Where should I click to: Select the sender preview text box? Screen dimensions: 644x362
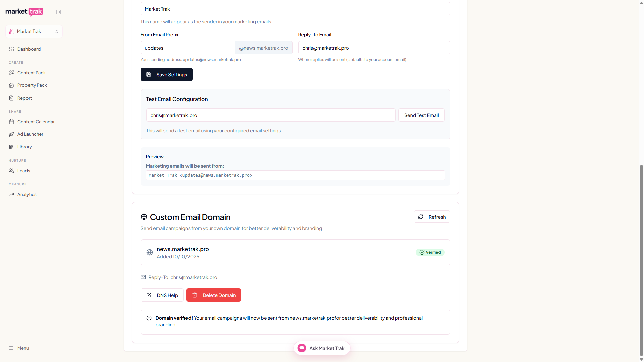click(295, 175)
